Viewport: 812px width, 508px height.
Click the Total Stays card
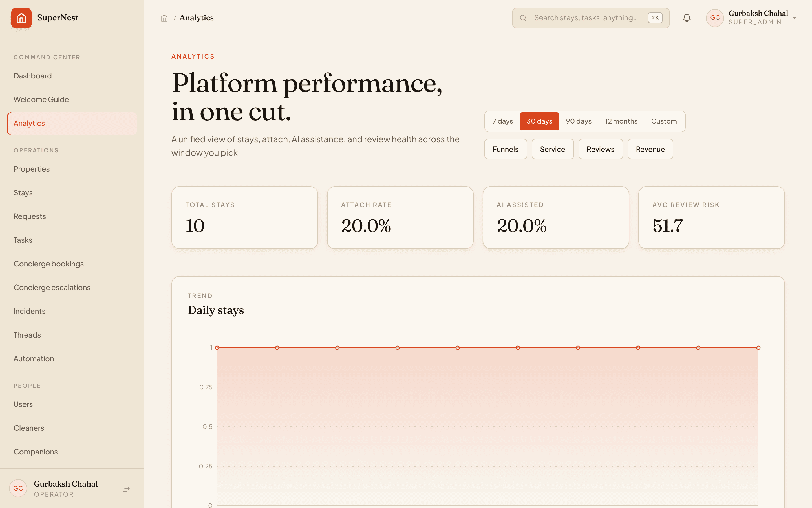click(245, 218)
